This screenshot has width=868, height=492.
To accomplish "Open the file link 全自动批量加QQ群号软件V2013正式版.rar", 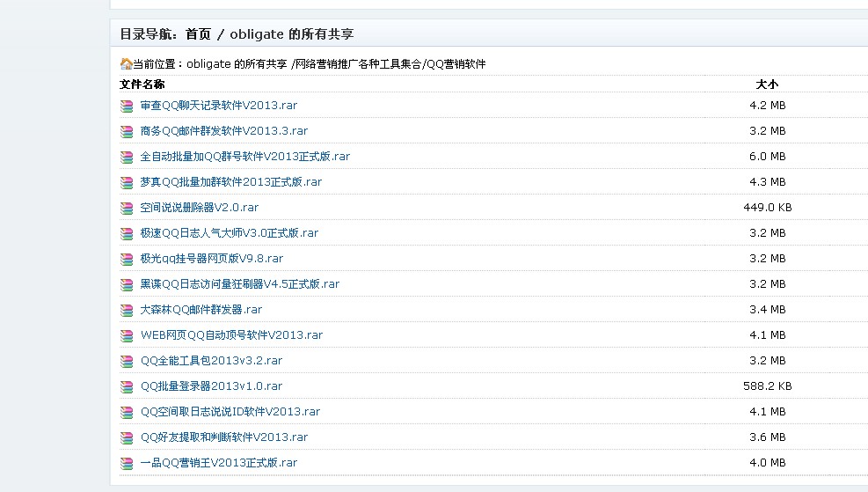I will point(245,157).
